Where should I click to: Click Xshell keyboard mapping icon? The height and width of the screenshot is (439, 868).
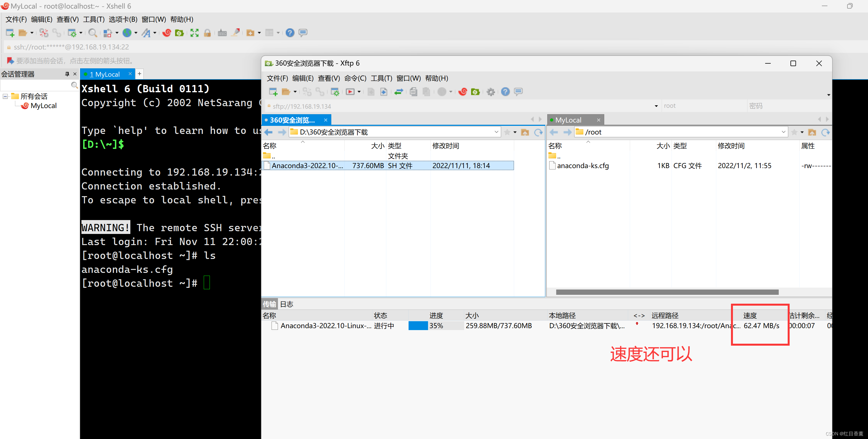point(222,33)
